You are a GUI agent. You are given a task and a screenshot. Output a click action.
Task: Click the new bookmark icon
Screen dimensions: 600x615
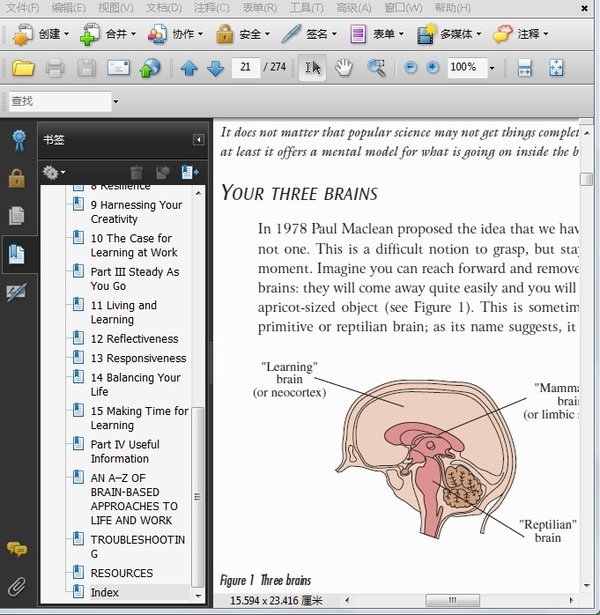point(163,173)
